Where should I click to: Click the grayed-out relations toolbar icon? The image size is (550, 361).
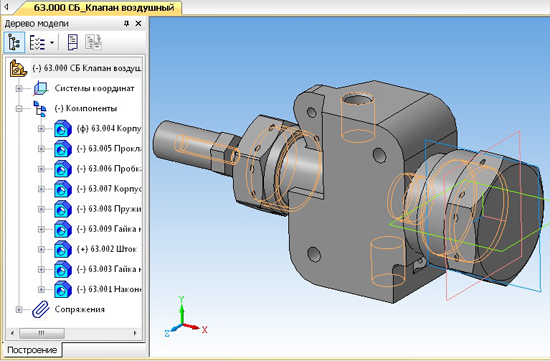point(93,42)
